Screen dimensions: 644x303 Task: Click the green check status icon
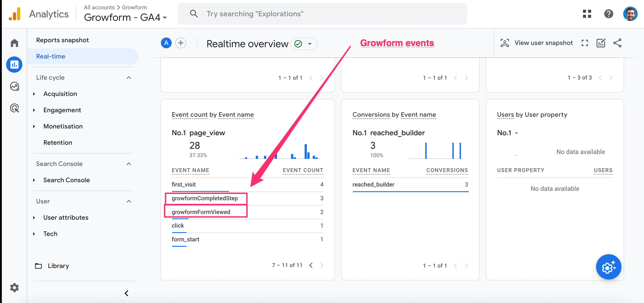(298, 44)
